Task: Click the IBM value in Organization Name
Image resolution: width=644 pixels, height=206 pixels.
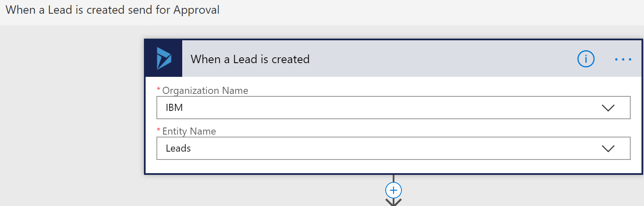Action: click(174, 108)
